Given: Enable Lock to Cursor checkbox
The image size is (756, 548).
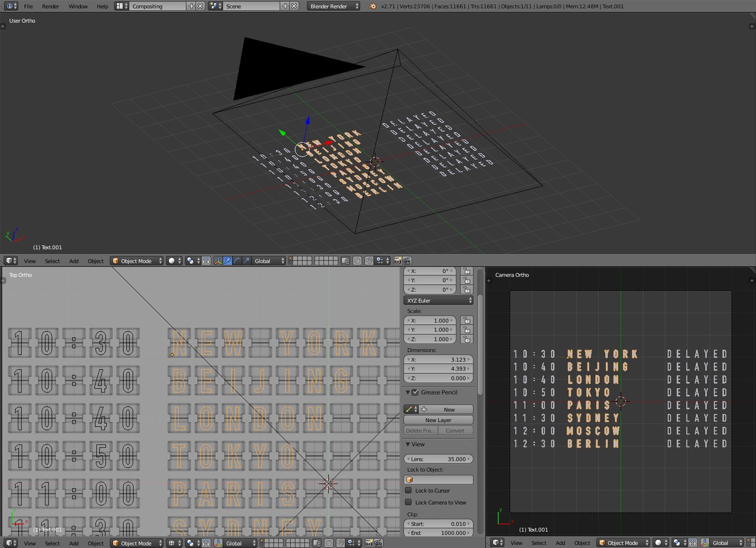Looking at the screenshot, I should (x=408, y=491).
